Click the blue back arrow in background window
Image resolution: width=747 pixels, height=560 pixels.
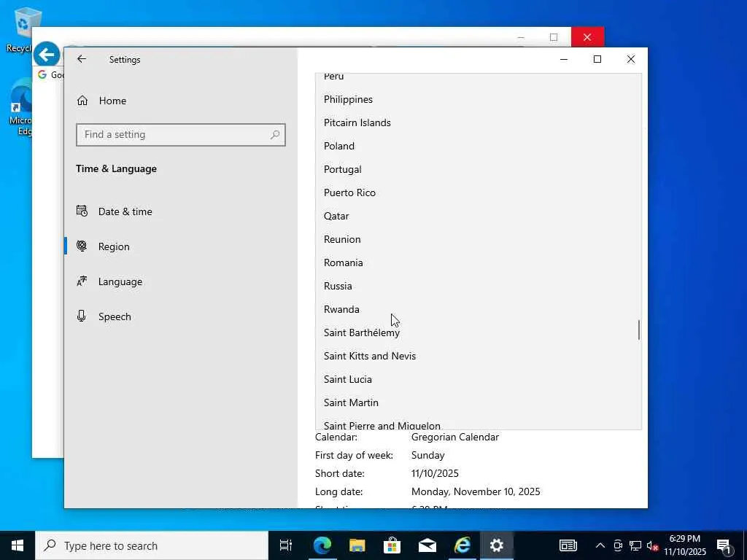pos(46,55)
